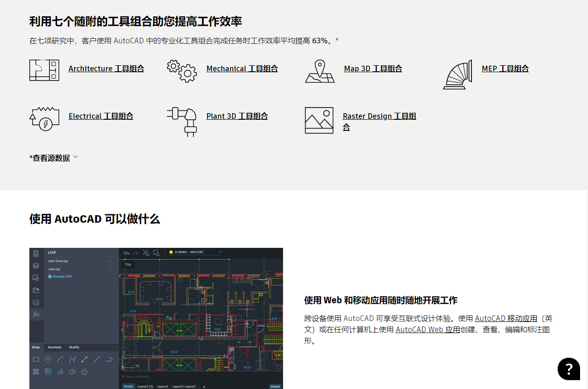Switch to the Model tab
588x389 pixels.
click(x=129, y=386)
